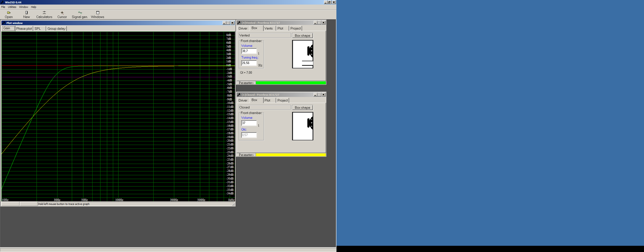Click the yellow Parameters color bar

click(290, 155)
